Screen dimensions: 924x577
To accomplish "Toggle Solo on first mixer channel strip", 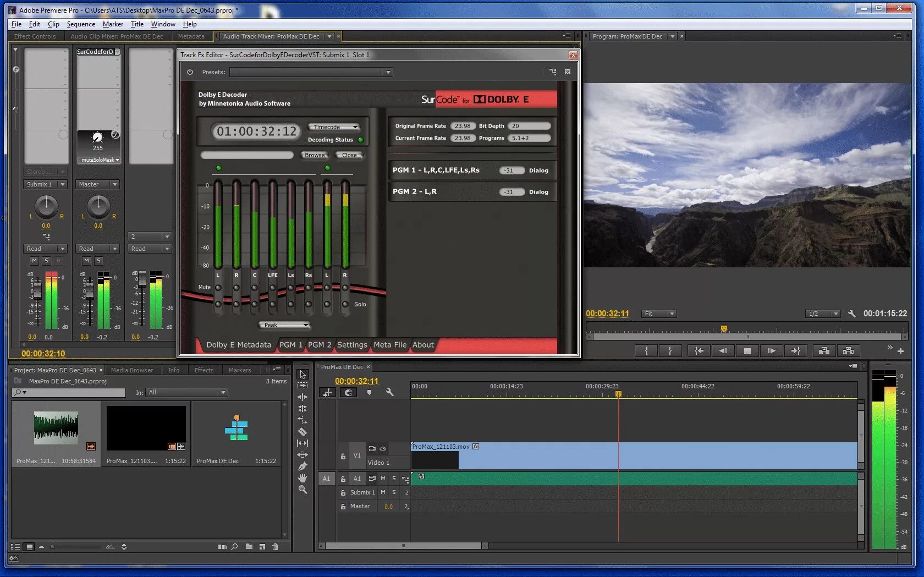I will click(x=46, y=261).
